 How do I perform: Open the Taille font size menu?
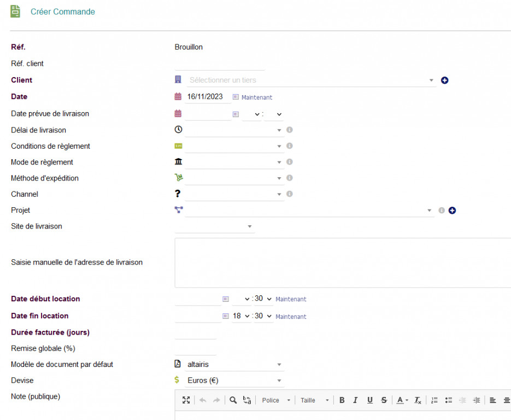point(315,400)
